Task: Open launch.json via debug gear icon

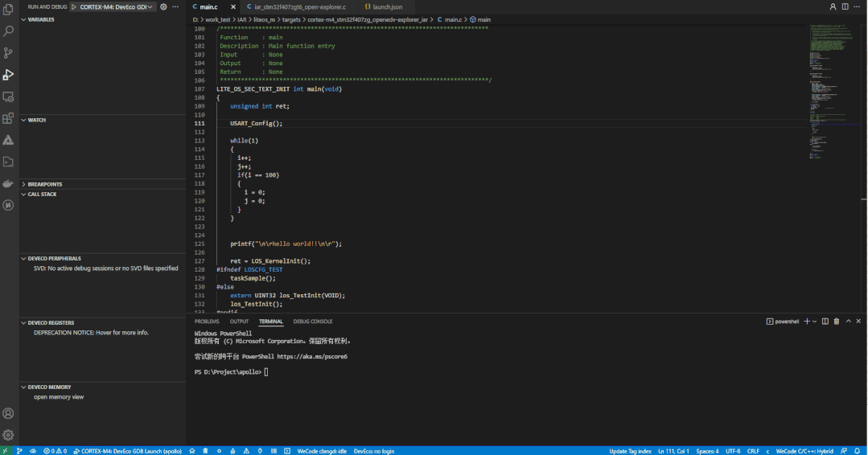Action: [x=163, y=6]
